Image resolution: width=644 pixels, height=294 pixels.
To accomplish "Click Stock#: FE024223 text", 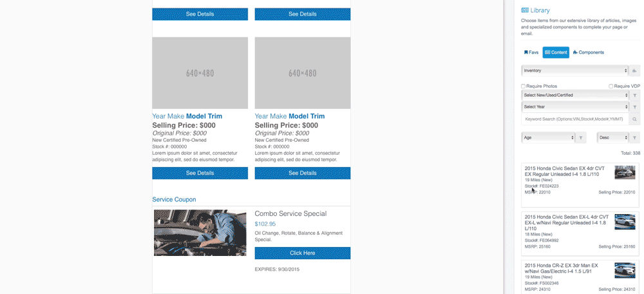I will [542, 186].
